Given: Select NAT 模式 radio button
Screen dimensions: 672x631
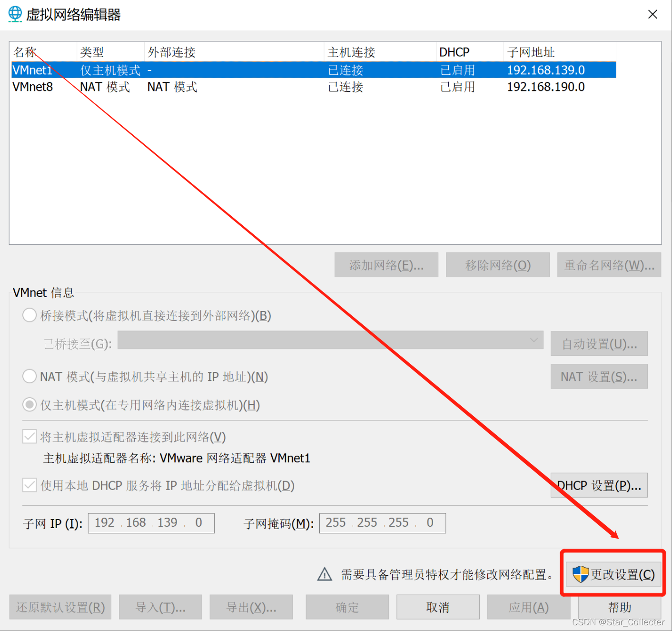Looking at the screenshot, I should [30, 377].
